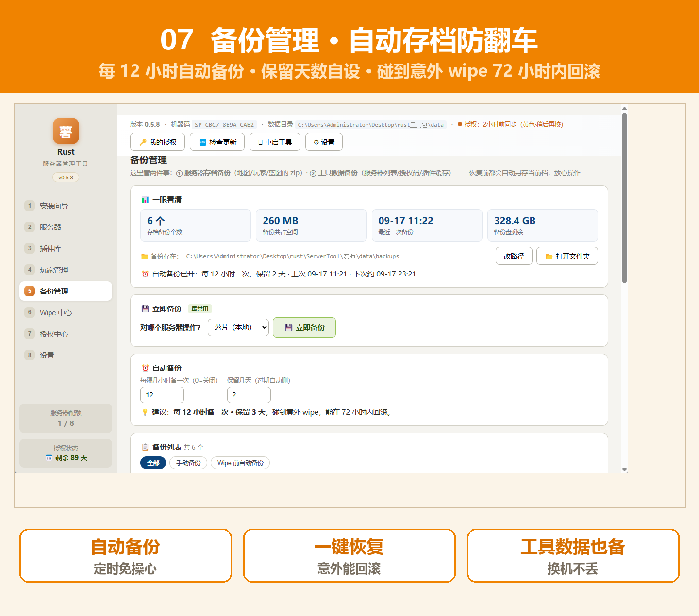Click machine code SP-CBC7-8E9A-CAE2
699x616 pixels.
(x=224, y=125)
